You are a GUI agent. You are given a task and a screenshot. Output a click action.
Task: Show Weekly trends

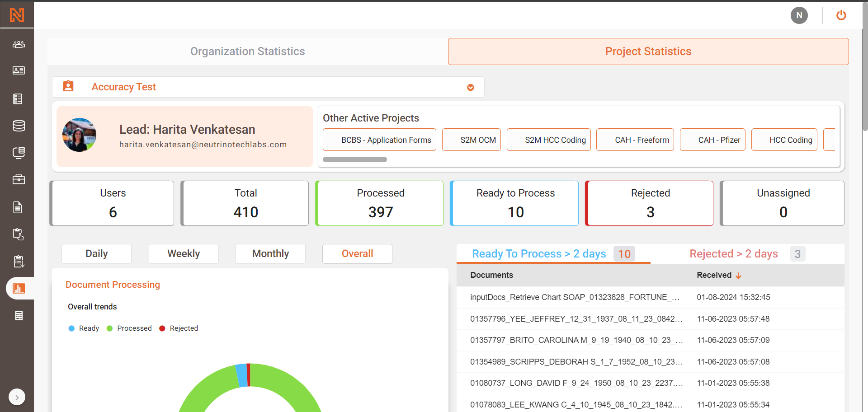pos(184,254)
